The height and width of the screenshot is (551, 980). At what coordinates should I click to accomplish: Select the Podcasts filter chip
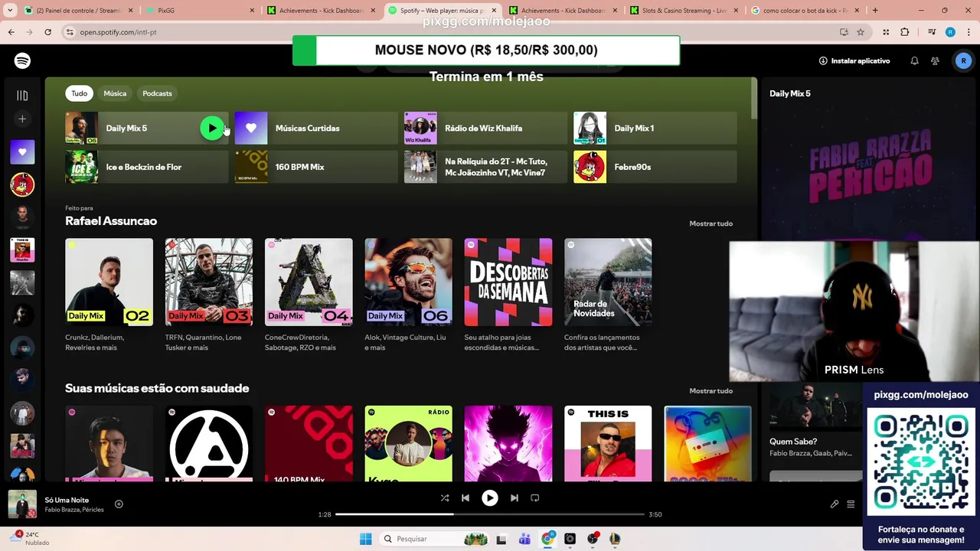click(x=157, y=93)
